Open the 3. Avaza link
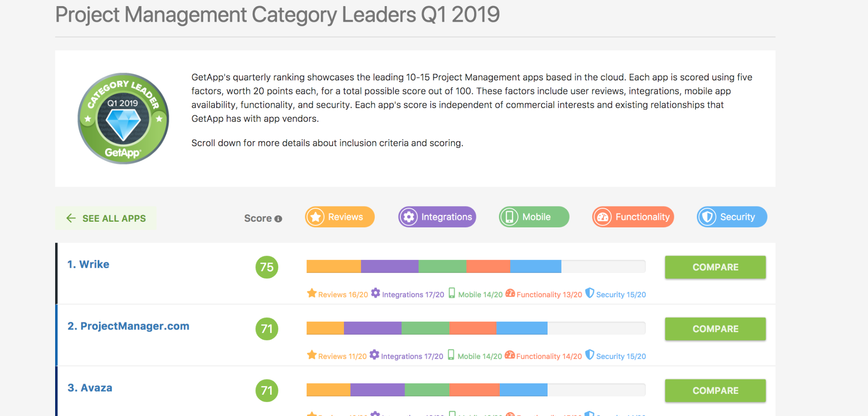This screenshot has height=416, width=868. [90, 388]
